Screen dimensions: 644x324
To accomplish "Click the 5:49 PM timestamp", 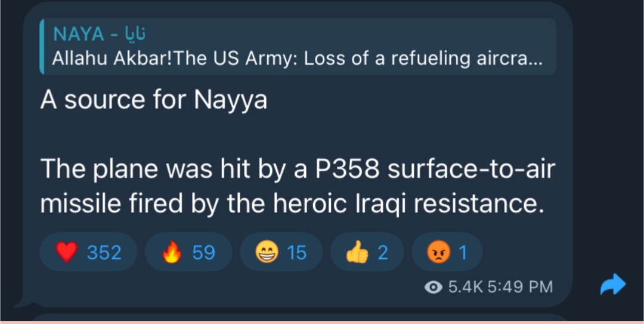I will (x=520, y=287).
